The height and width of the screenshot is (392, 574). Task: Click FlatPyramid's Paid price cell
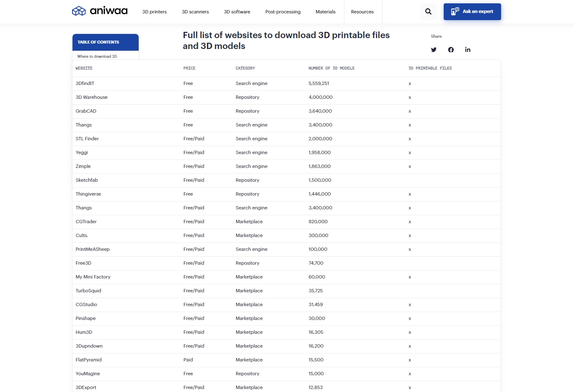click(188, 360)
